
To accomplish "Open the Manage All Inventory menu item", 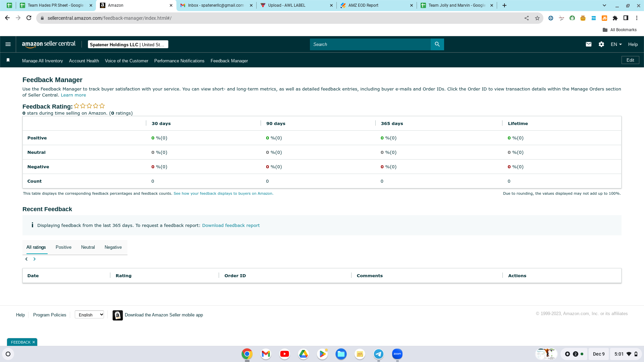I will point(43,61).
